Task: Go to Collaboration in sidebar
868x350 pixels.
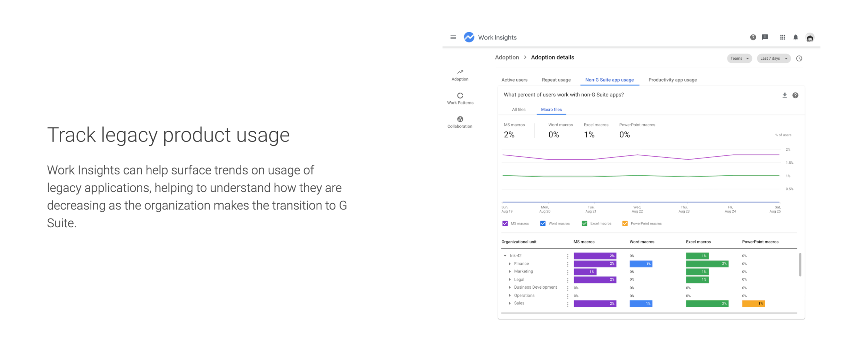Action: pos(460,122)
